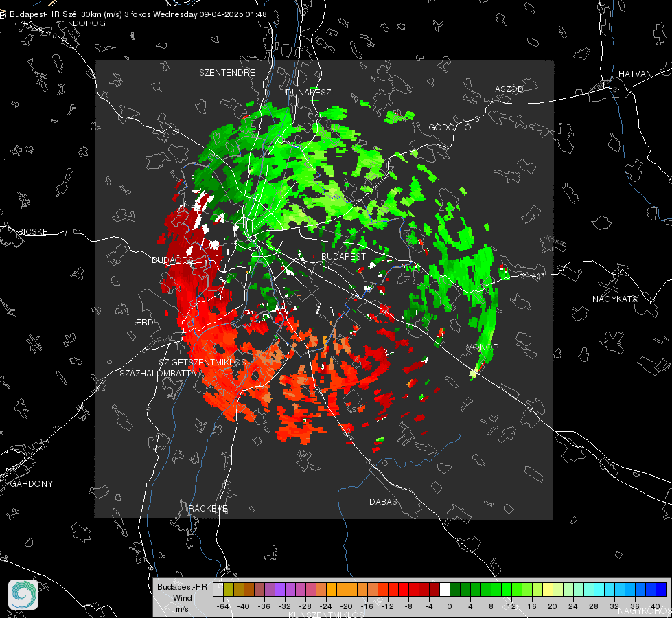Click the ÉRD map label
This screenshot has width=672, height=618.
pos(144,323)
